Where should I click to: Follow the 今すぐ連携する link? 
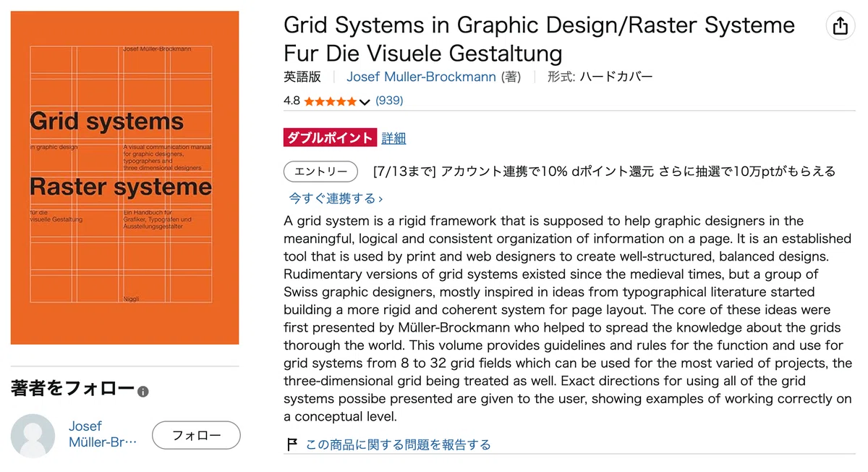point(336,198)
